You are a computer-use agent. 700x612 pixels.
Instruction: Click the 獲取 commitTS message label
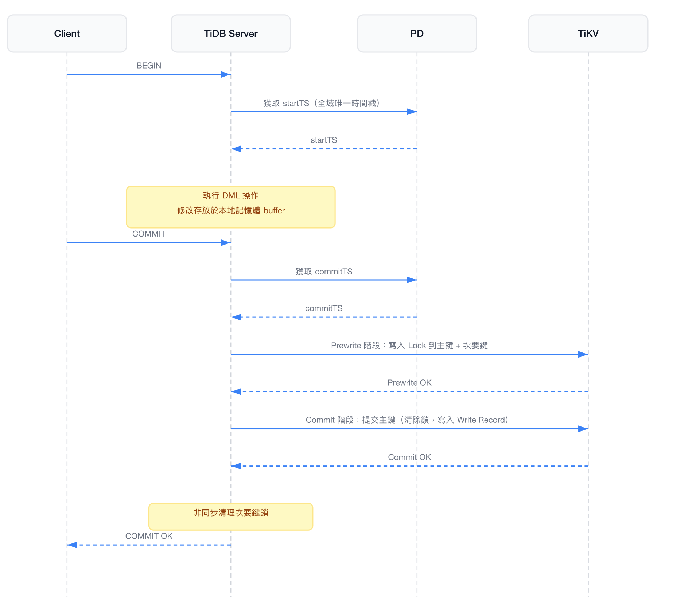click(324, 272)
